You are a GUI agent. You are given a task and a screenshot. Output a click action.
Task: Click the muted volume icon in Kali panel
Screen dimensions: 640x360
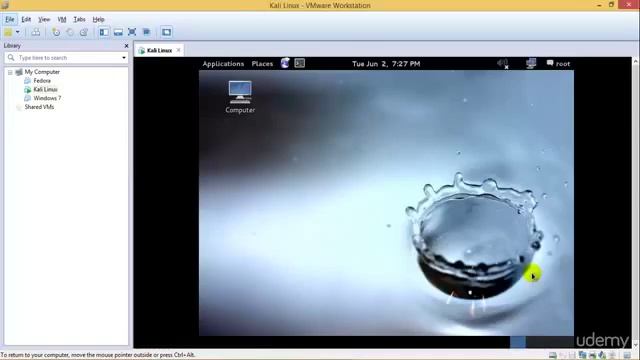[x=503, y=64]
